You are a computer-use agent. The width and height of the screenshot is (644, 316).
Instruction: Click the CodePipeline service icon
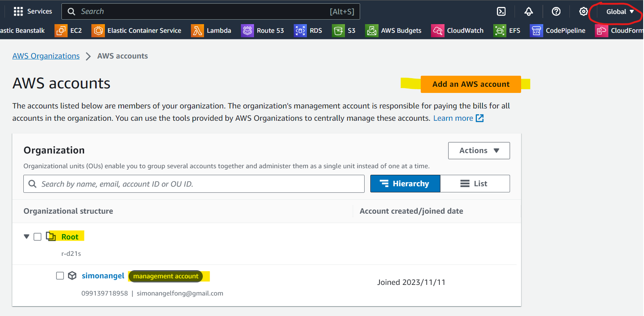tap(536, 31)
